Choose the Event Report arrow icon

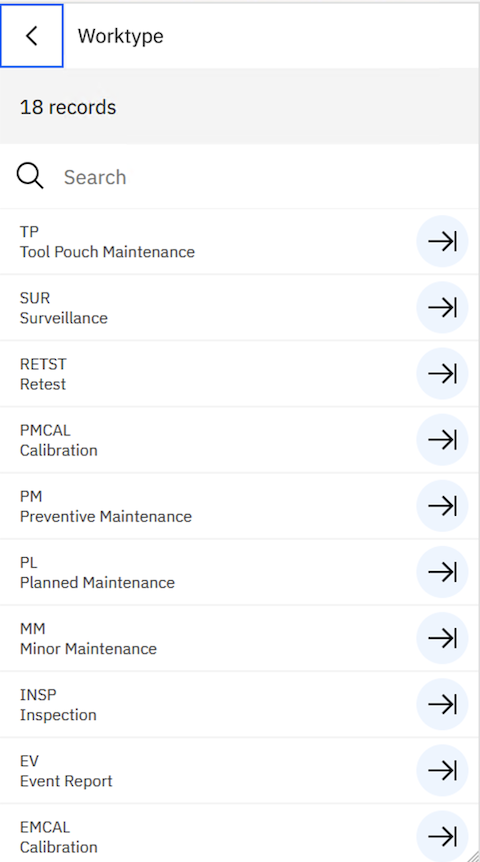coord(442,771)
